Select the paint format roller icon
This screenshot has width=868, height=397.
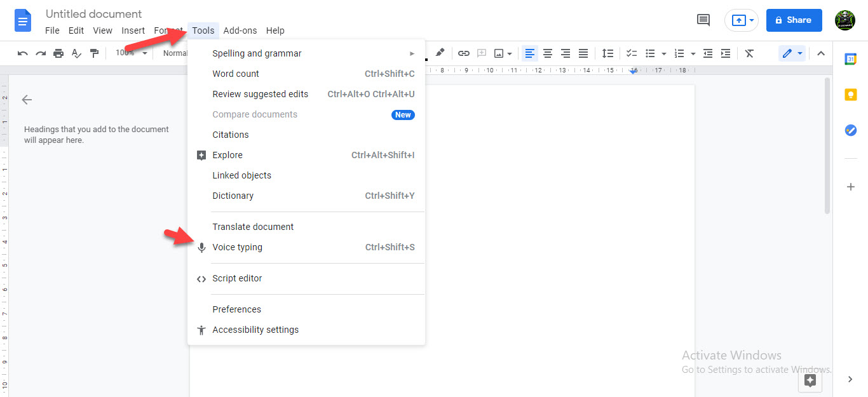[94, 53]
